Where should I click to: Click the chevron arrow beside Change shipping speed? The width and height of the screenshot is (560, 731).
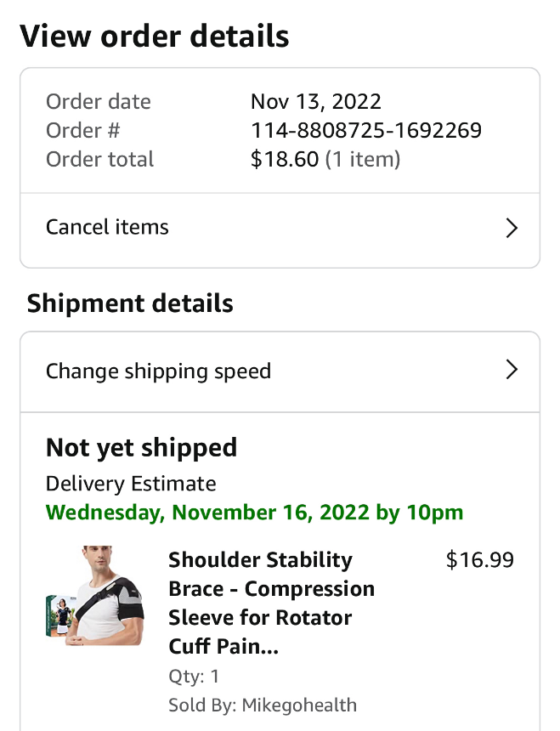coord(512,370)
